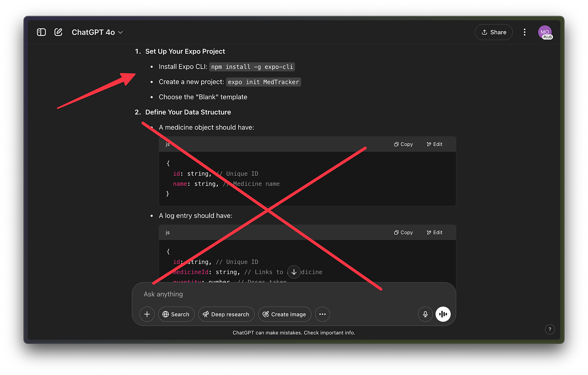Start a new chat with pencil icon

(59, 32)
